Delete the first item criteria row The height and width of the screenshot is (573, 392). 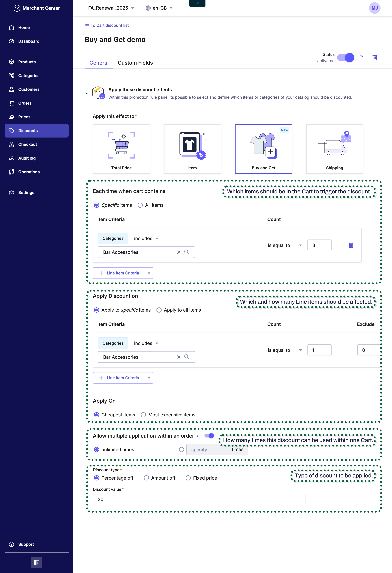point(351,245)
